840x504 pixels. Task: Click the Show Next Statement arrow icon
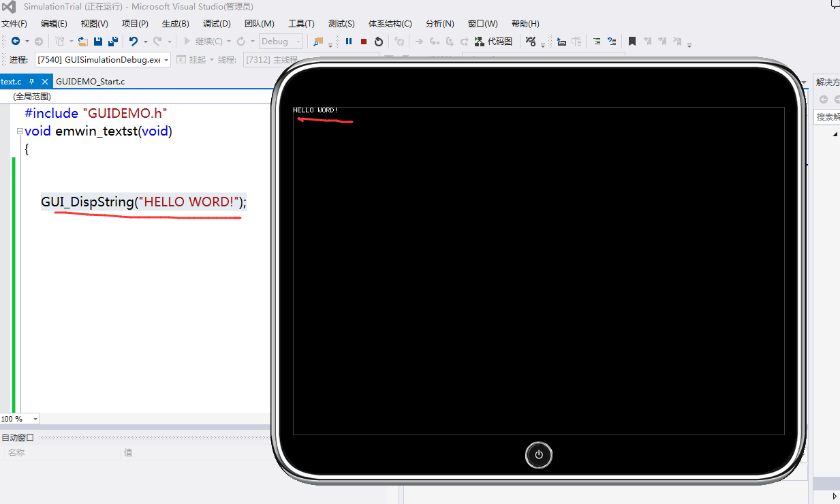pos(419,42)
